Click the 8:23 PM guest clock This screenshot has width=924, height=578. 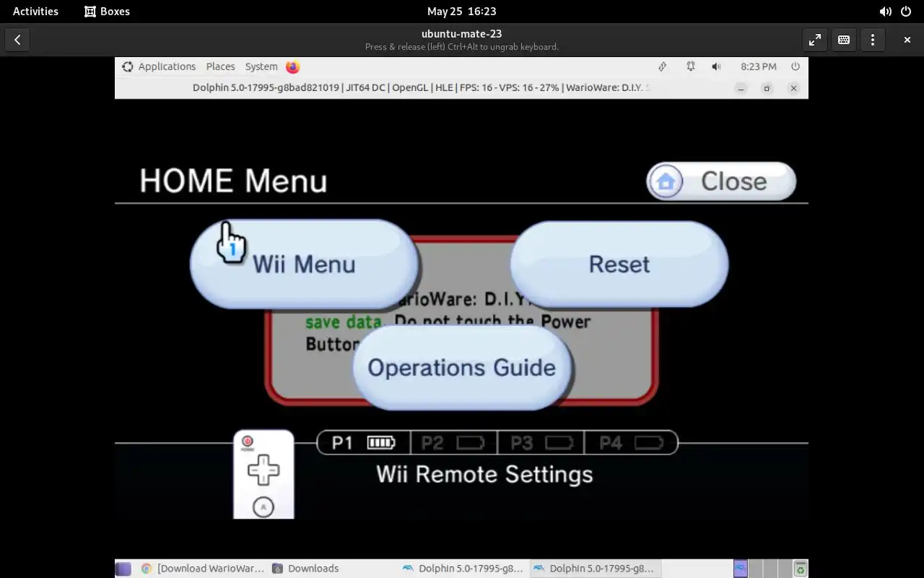tap(759, 66)
